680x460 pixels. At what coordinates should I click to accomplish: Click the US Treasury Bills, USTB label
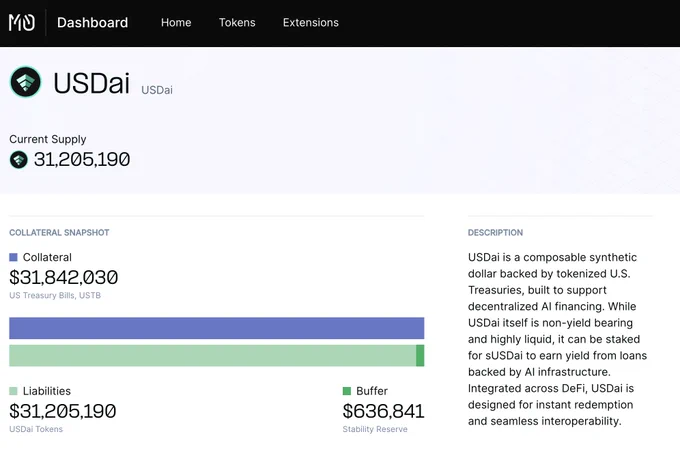click(55, 295)
